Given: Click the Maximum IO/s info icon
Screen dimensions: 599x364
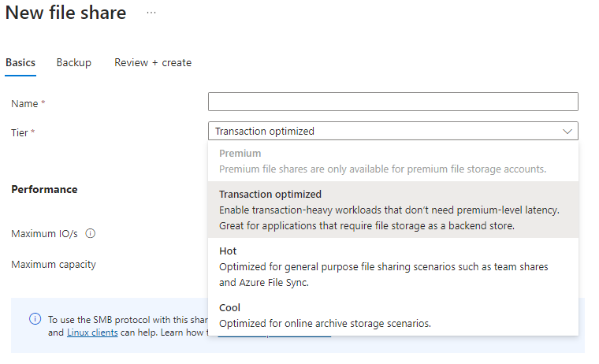Looking at the screenshot, I should tap(90, 233).
